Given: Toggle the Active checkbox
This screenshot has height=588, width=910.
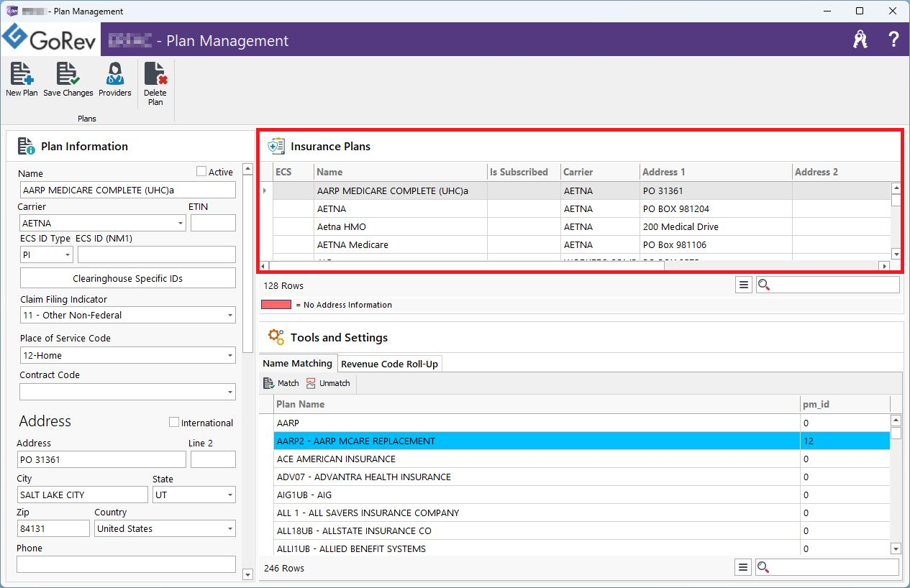Looking at the screenshot, I should (201, 172).
